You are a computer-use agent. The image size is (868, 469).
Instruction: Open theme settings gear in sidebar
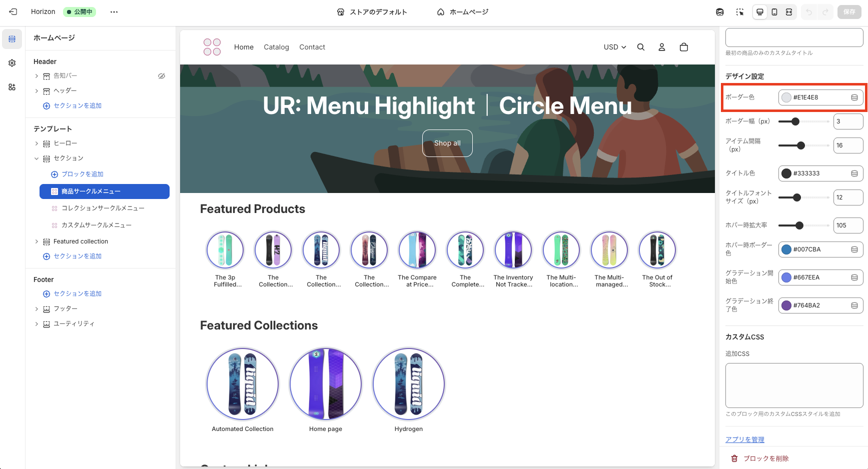coord(12,63)
